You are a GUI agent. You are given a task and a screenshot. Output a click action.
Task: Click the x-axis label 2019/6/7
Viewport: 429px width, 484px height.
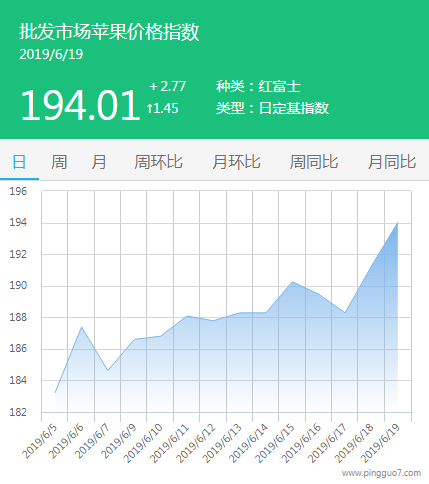[x=92, y=442]
